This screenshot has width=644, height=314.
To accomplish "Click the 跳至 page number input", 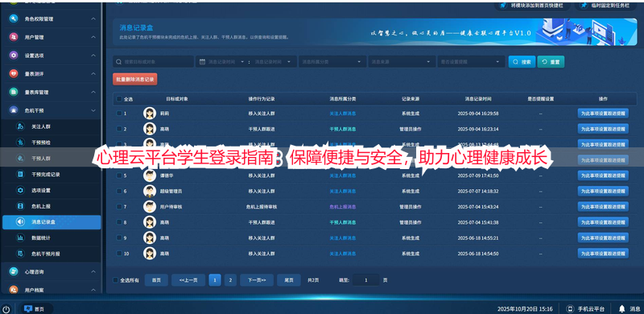I will [x=365, y=280].
